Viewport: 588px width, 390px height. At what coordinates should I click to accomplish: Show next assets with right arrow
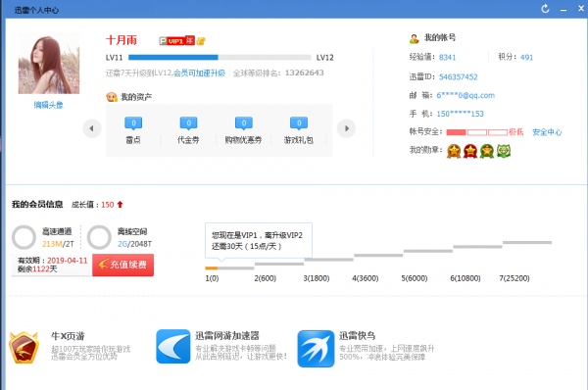coord(346,128)
